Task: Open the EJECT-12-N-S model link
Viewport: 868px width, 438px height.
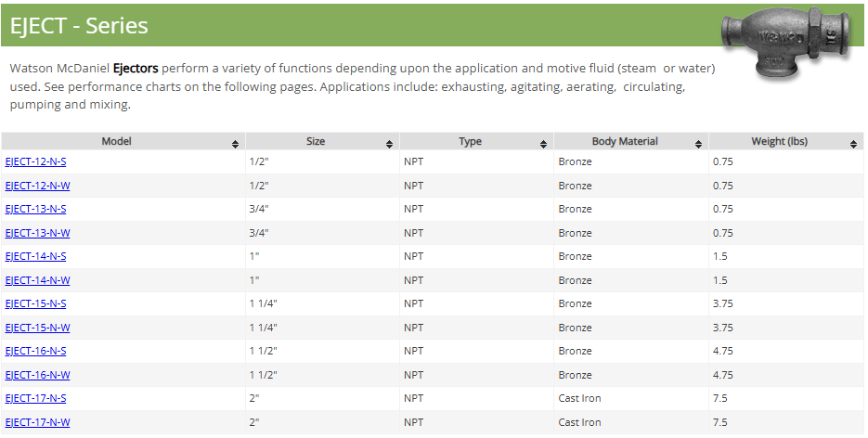Action: (35, 162)
